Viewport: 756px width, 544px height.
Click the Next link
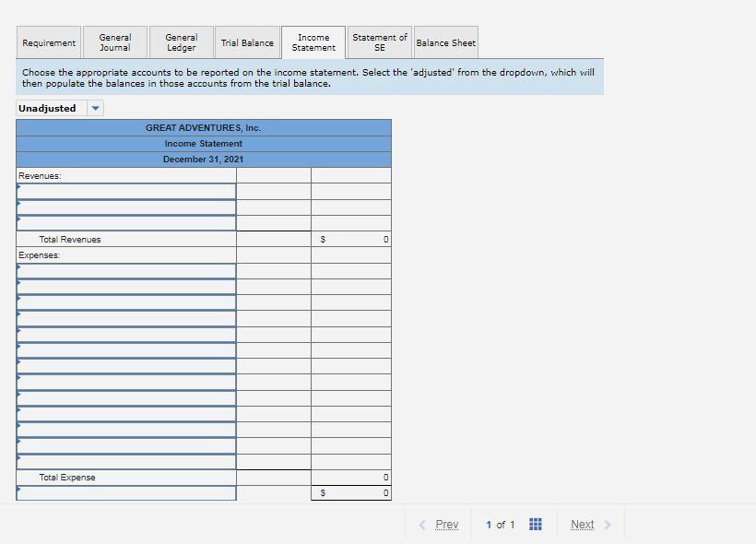582,524
